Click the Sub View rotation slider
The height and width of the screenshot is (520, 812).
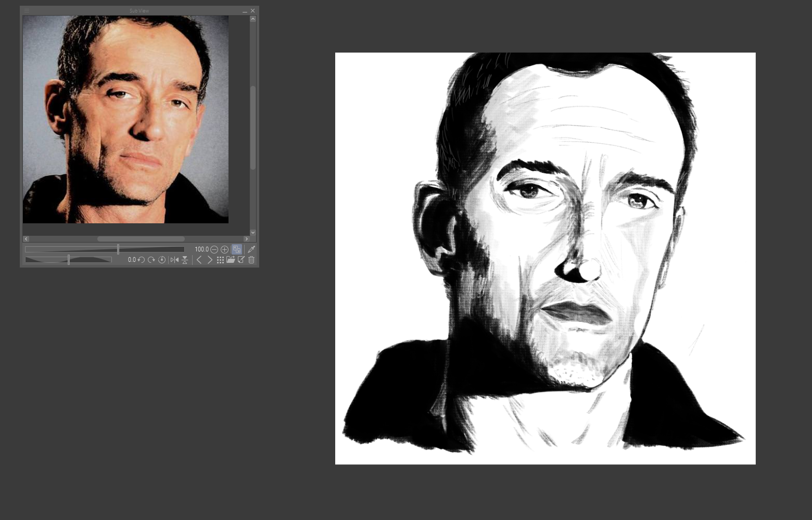68,260
